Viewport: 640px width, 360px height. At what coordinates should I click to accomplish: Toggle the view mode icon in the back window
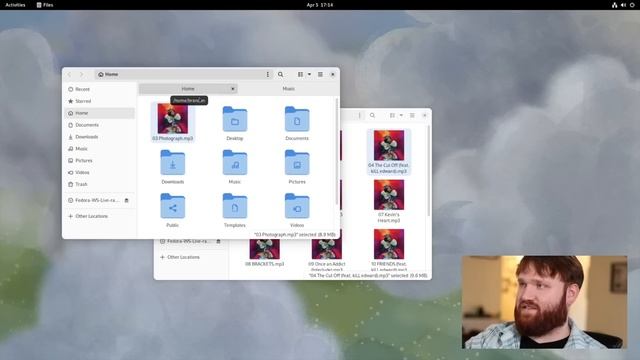[392, 116]
